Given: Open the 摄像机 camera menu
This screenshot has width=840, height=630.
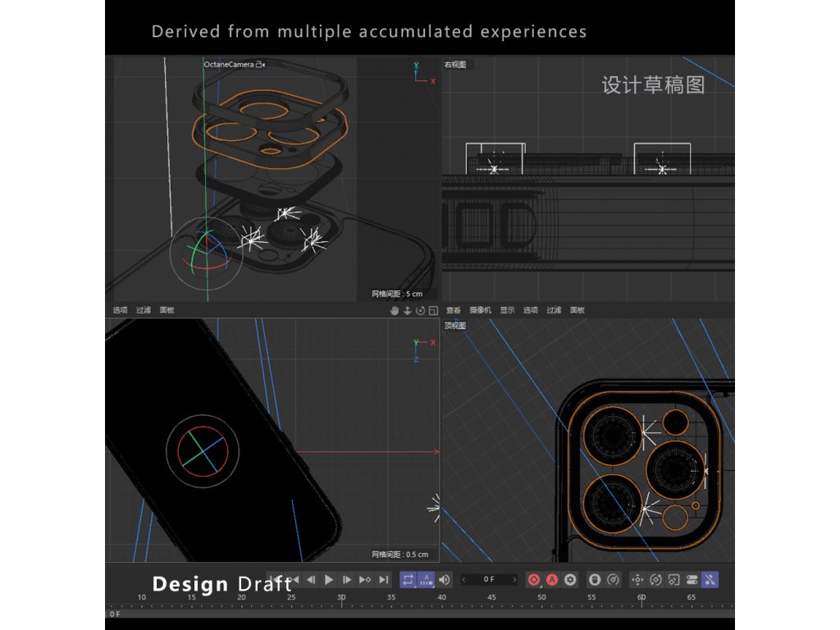Looking at the screenshot, I should (480, 310).
